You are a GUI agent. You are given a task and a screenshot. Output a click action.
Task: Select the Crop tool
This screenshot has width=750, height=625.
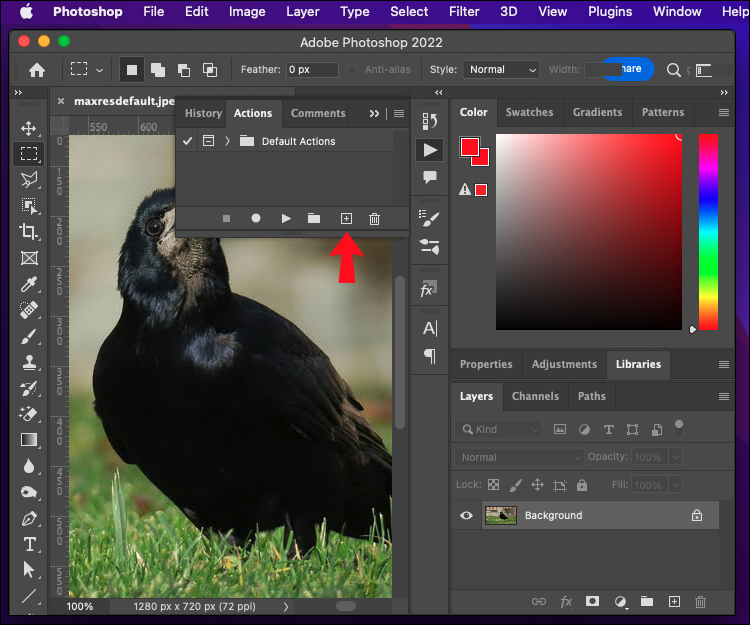(x=29, y=232)
